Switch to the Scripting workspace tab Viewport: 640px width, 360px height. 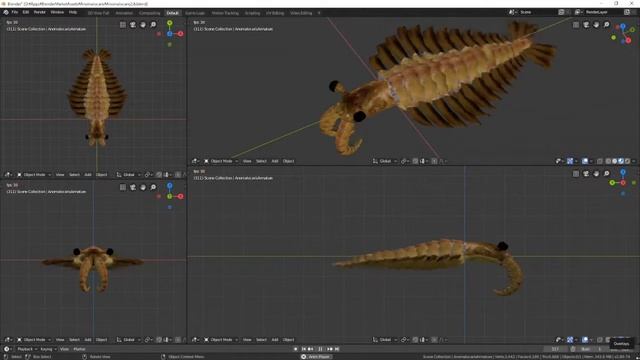[x=252, y=13]
